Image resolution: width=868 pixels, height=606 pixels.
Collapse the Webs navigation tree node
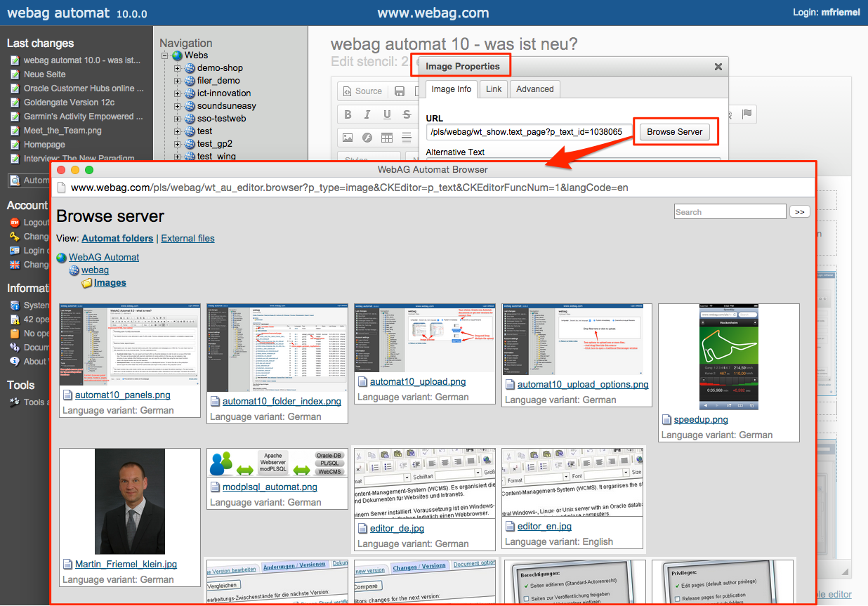[165, 55]
